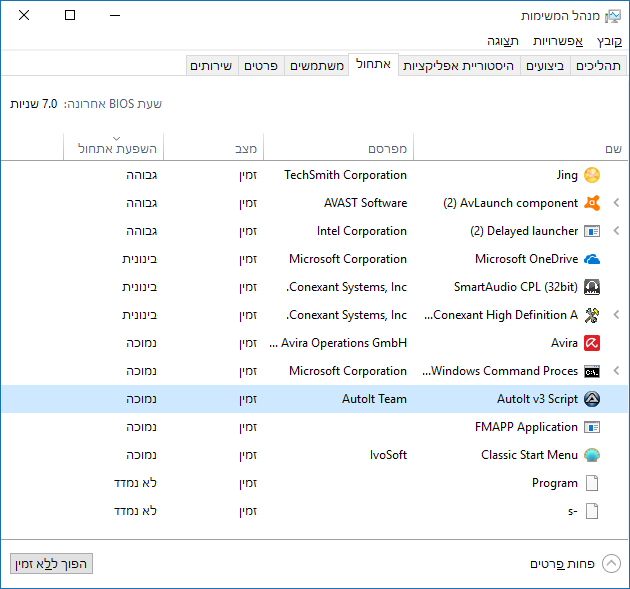Click the AutoIt v3 Script icon

point(592,399)
